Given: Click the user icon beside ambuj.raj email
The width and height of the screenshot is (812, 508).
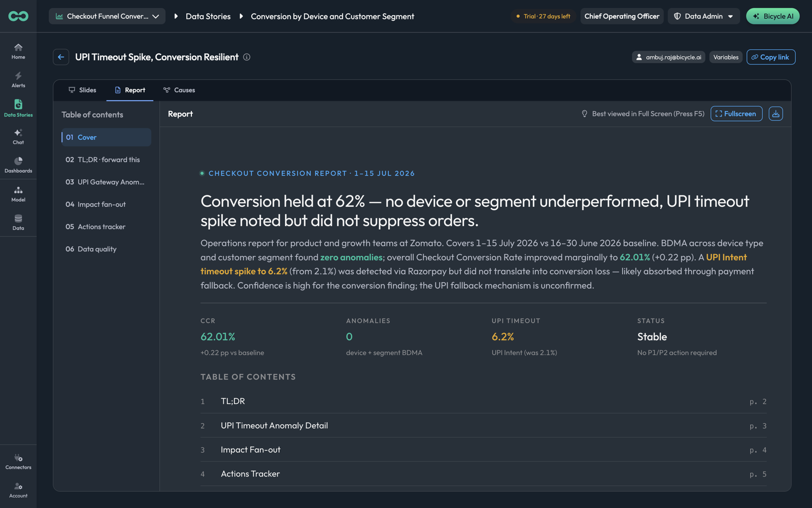Looking at the screenshot, I should (x=639, y=57).
